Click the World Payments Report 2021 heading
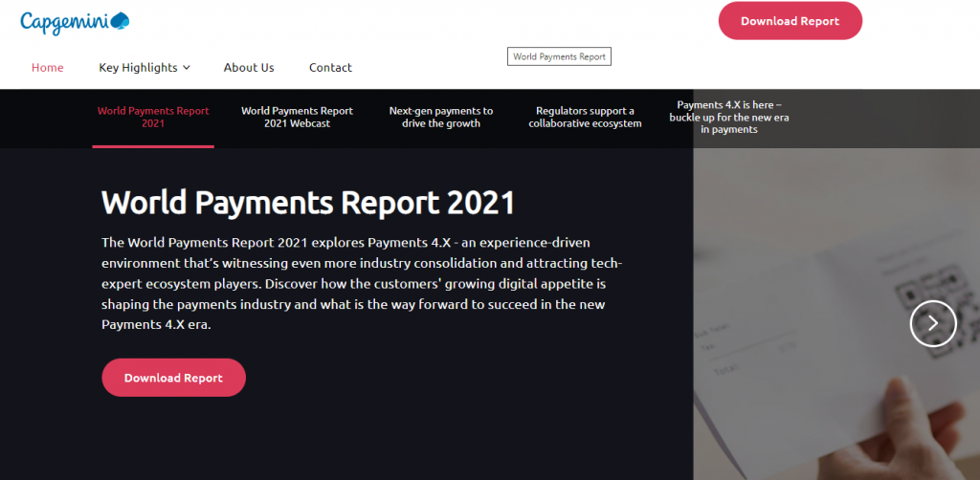 308,203
